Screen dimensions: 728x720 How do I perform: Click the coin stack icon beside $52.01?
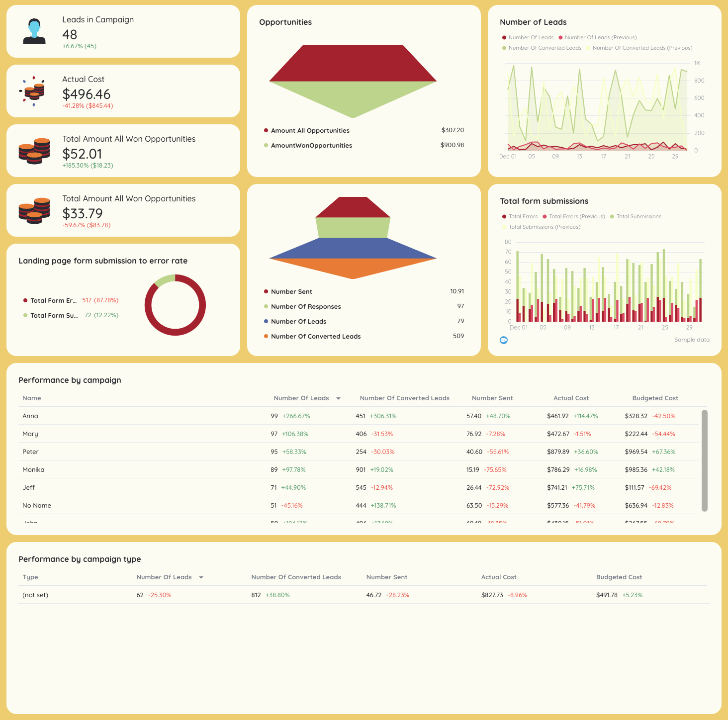click(x=34, y=151)
